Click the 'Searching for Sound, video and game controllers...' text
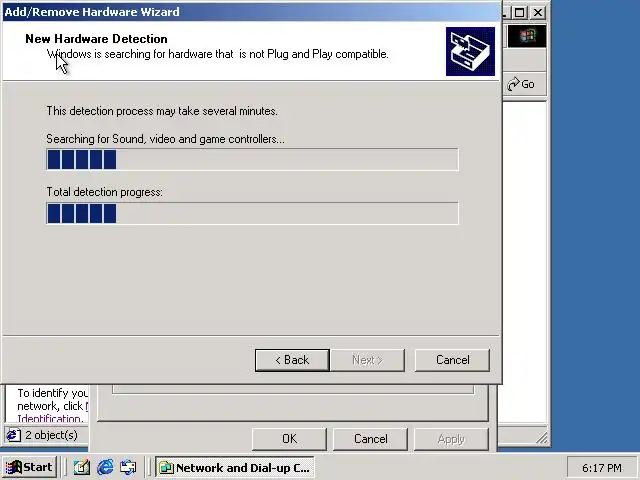The width and height of the screenshot is (640, 480). tap(165, 139)
